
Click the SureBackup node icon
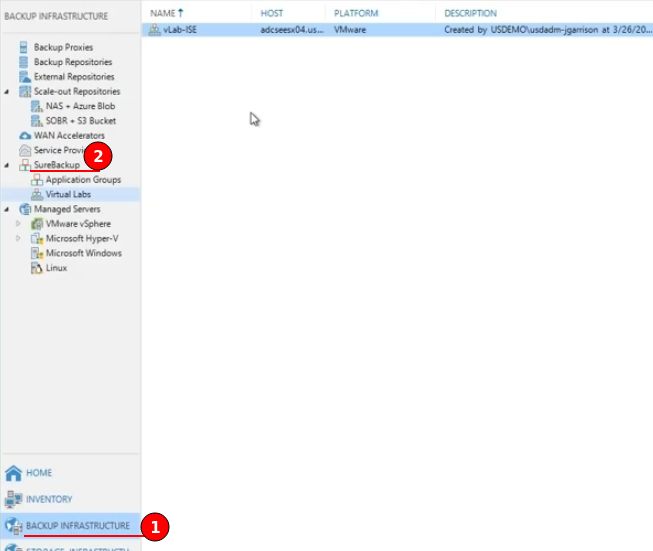[25, 165]
